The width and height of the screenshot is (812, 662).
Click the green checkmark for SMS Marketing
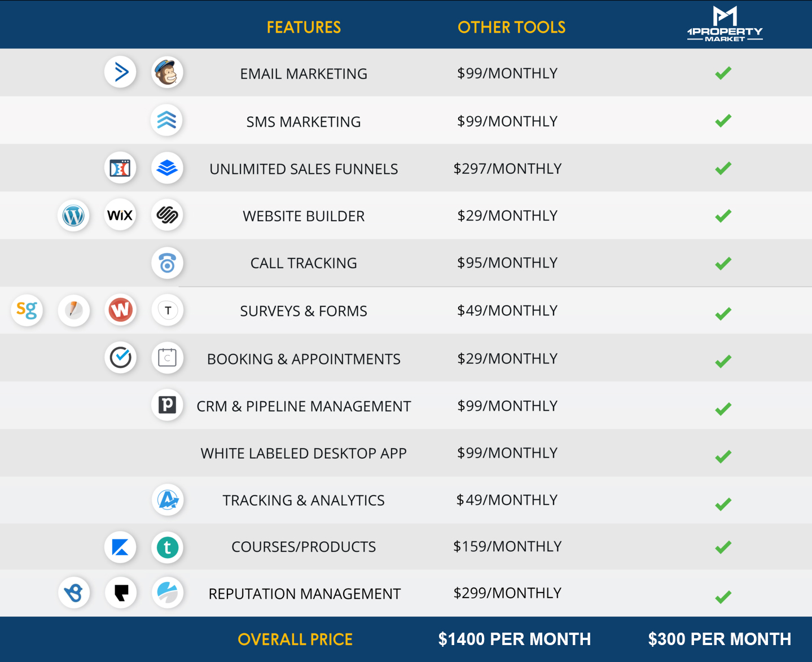[723, 120]
